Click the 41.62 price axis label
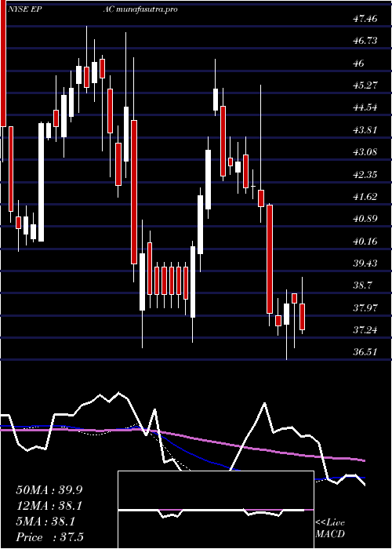This screenshot has width=392, height=549. [365, 197]
